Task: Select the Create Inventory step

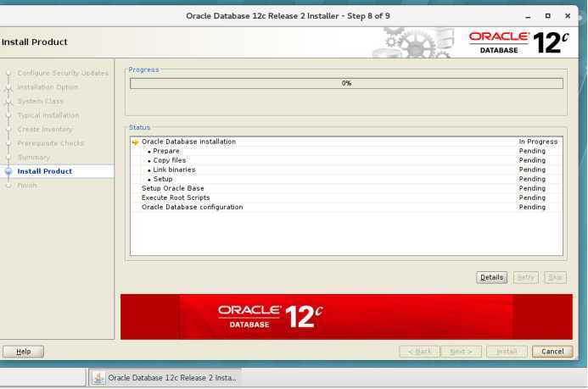Action: 45,129
